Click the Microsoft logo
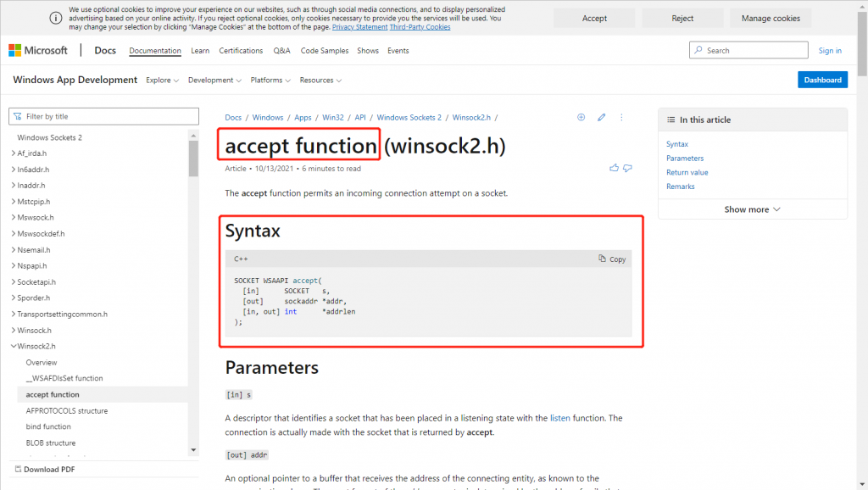868x490 pixels. click(x=38, y=51)
